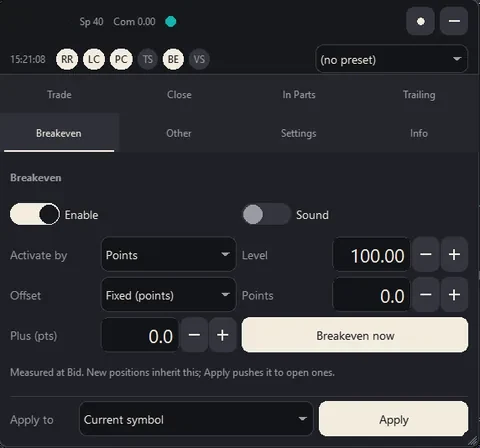Open the (no preset) dropdown

point(391,59)
